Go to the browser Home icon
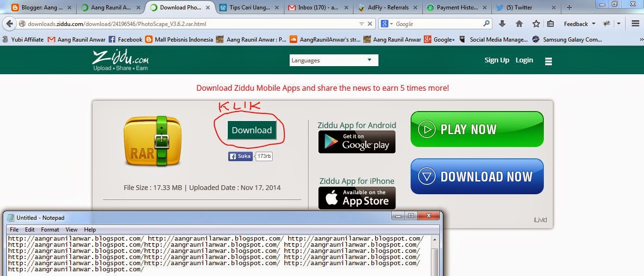This screenshot has width=644, height=276. tap(519, 24)
